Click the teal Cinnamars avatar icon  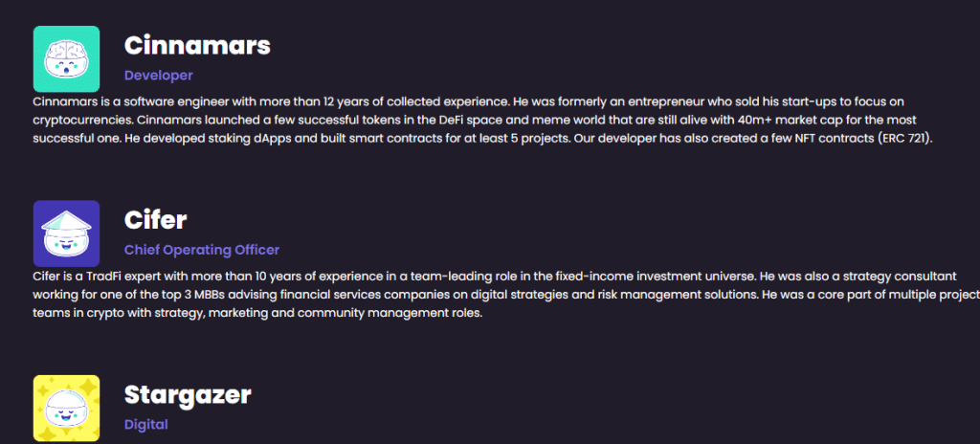66,58
